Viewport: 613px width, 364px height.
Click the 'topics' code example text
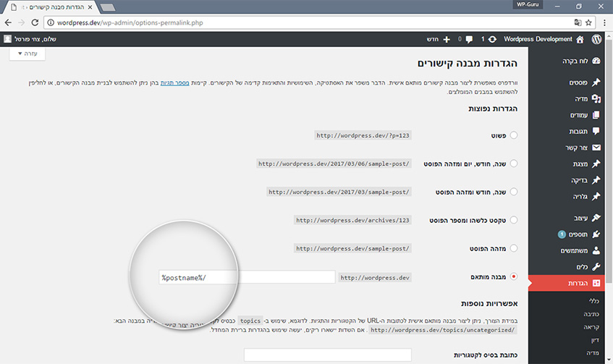[250, 321]
